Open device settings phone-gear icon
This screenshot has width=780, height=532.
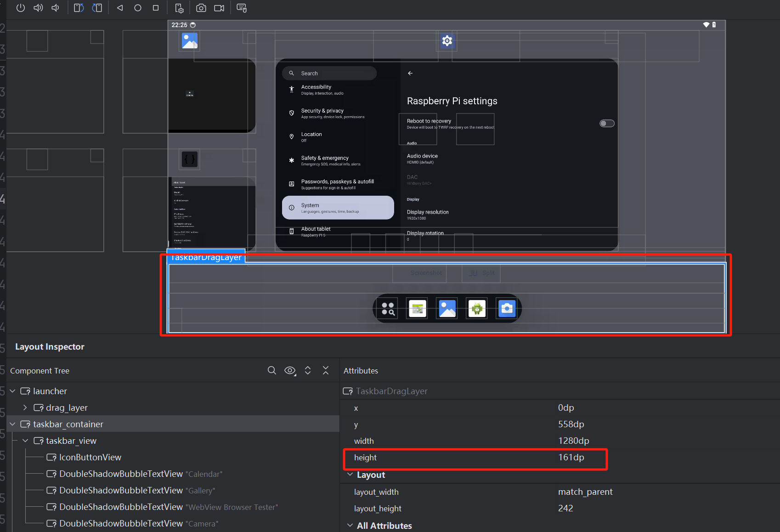coord(179,8)
